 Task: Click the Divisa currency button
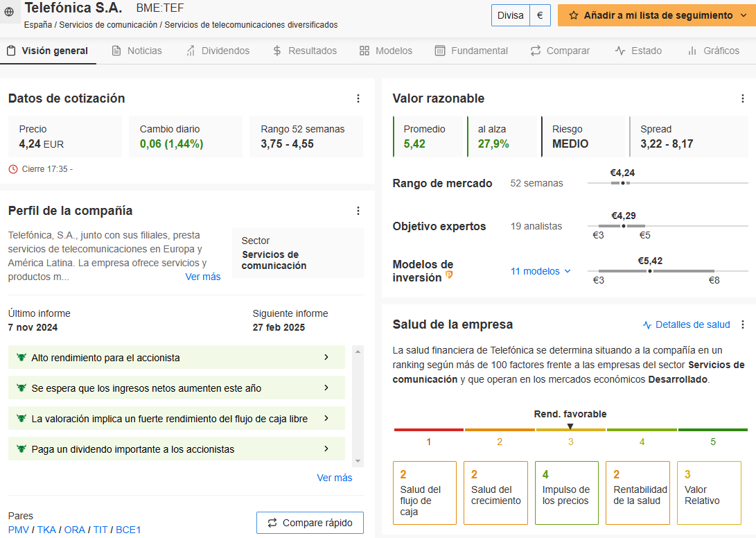tap(510, 15)
